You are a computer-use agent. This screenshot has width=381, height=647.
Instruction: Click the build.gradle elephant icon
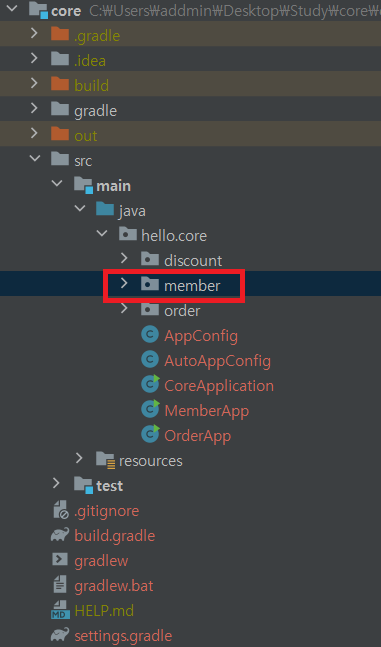(60, 535)
